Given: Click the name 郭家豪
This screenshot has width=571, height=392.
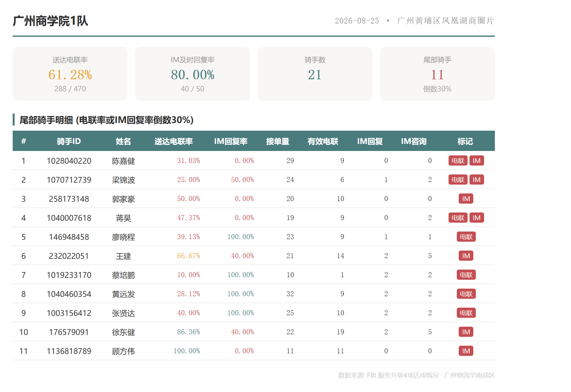Looking at the screenshot, I should point(123,199).
